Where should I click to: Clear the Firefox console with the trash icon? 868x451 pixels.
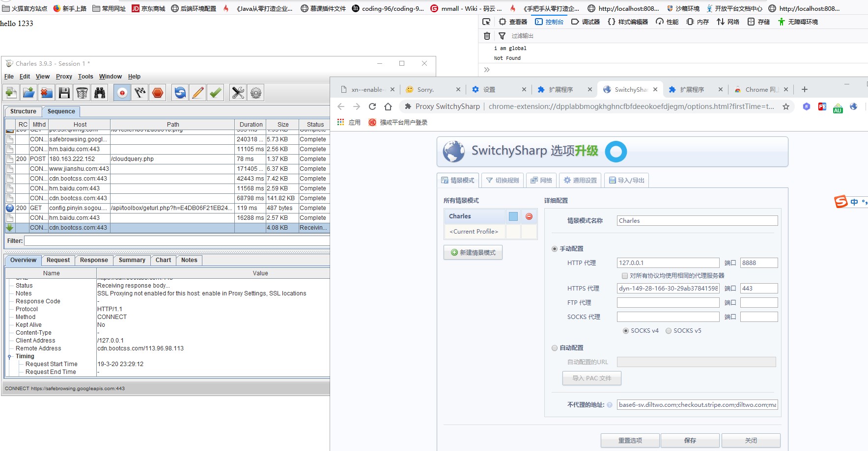point(487,36)
